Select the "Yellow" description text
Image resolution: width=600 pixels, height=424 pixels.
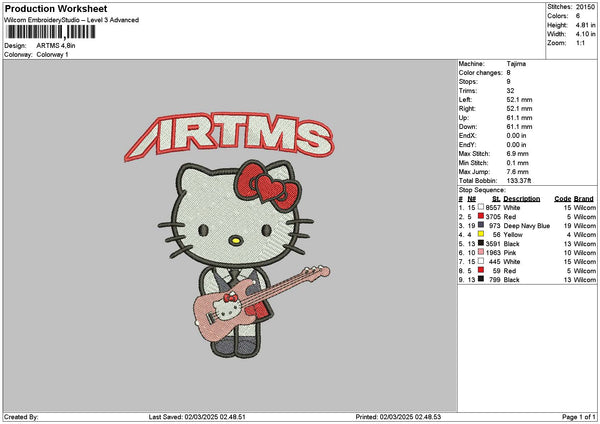[x=513, y=235]
